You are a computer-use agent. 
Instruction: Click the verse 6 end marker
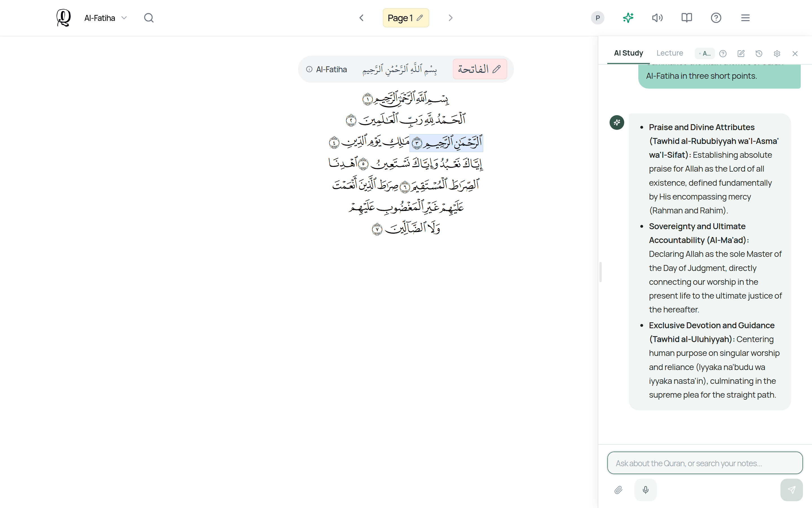[405, 187]
